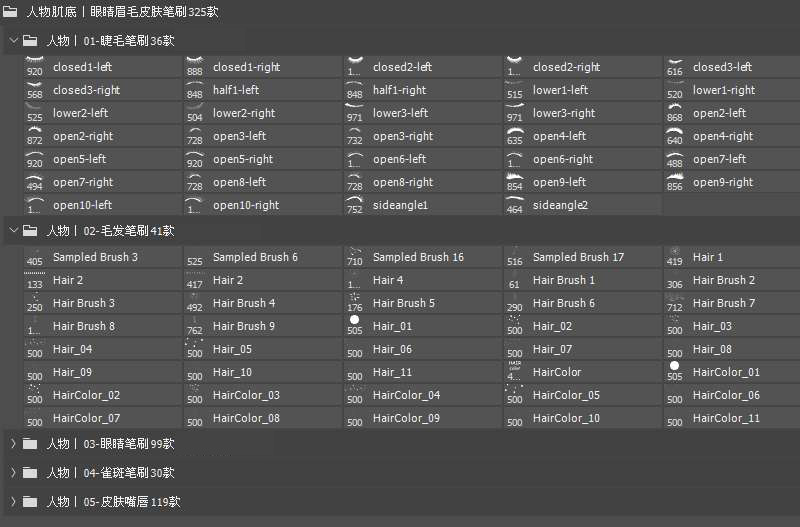Pick the sideangle1 eyelash brush
Screen dimensions: 800x527
coord(400,205)
